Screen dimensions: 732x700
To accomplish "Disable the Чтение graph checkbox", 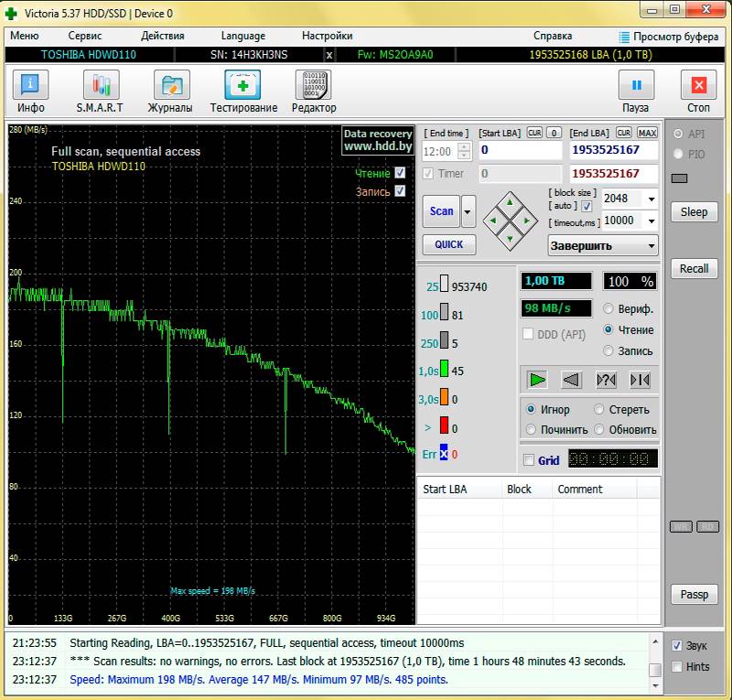I will [400, 173].
